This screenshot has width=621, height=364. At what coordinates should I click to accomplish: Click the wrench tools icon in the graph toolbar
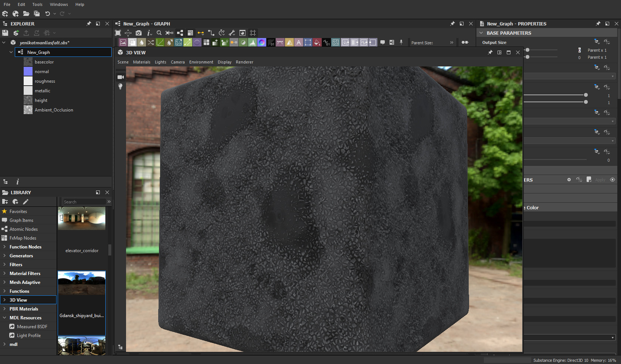pos(231,33)
